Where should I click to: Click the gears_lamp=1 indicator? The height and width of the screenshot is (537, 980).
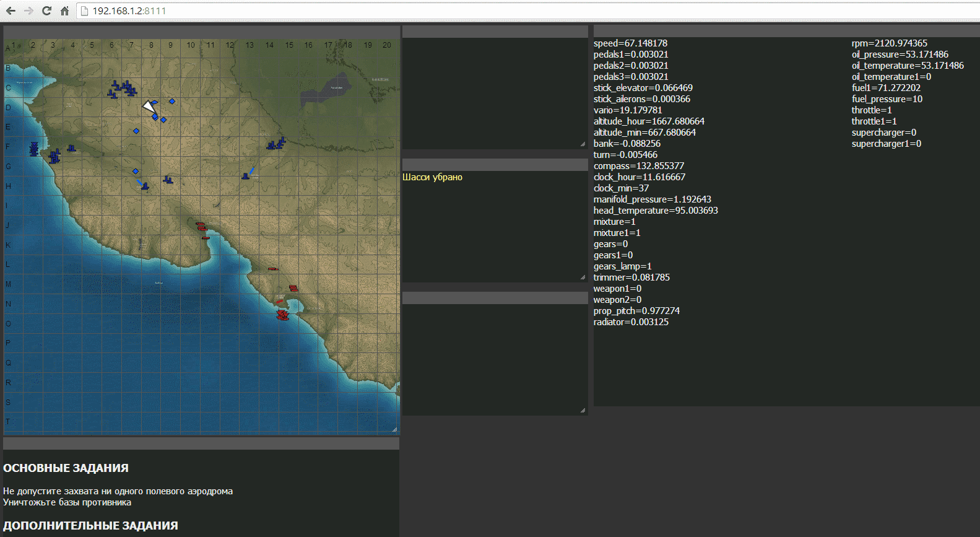tap(622, 266)
